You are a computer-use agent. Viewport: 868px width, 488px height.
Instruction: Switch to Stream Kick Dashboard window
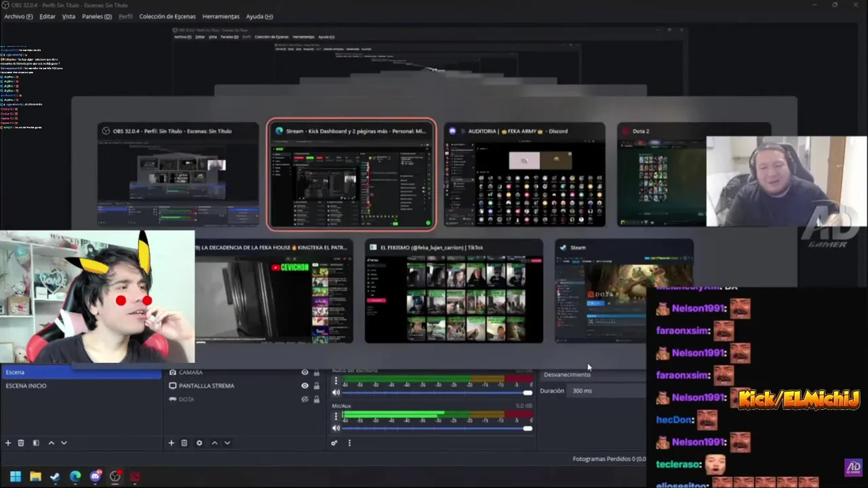tap(351, 175)
